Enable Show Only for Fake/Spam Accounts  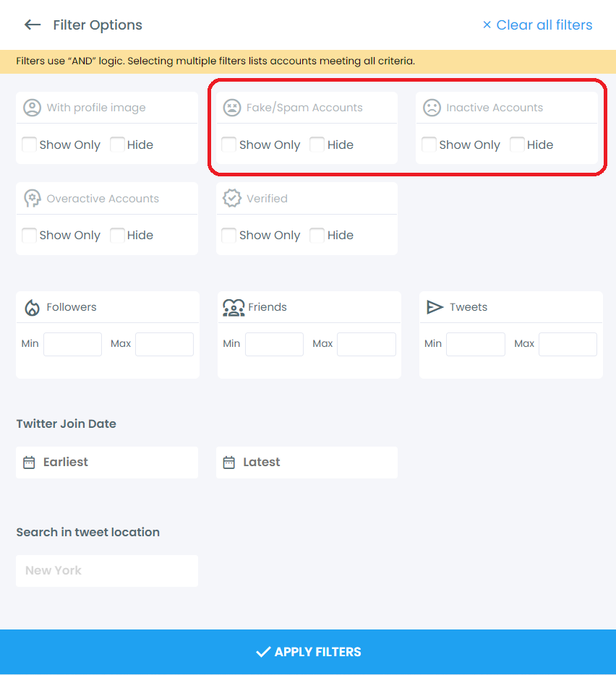[228, 145]
